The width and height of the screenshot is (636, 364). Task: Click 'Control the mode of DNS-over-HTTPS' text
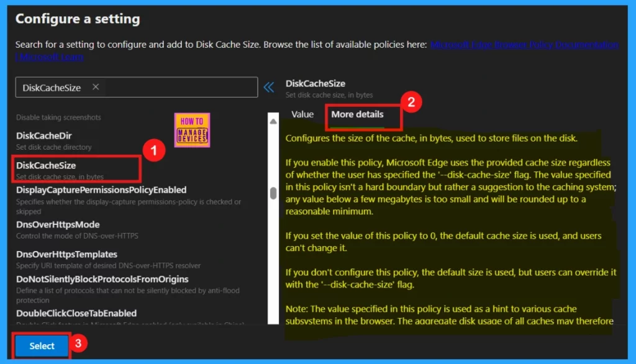coord(77,236)
